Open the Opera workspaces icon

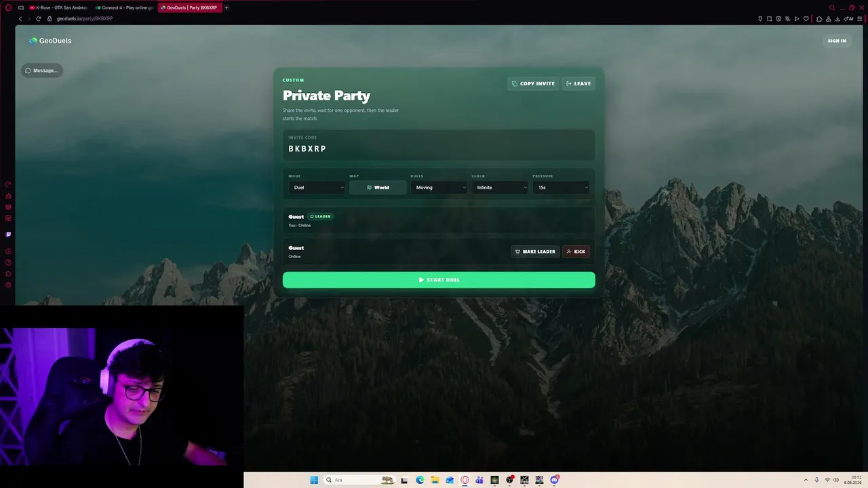[21, 7]
